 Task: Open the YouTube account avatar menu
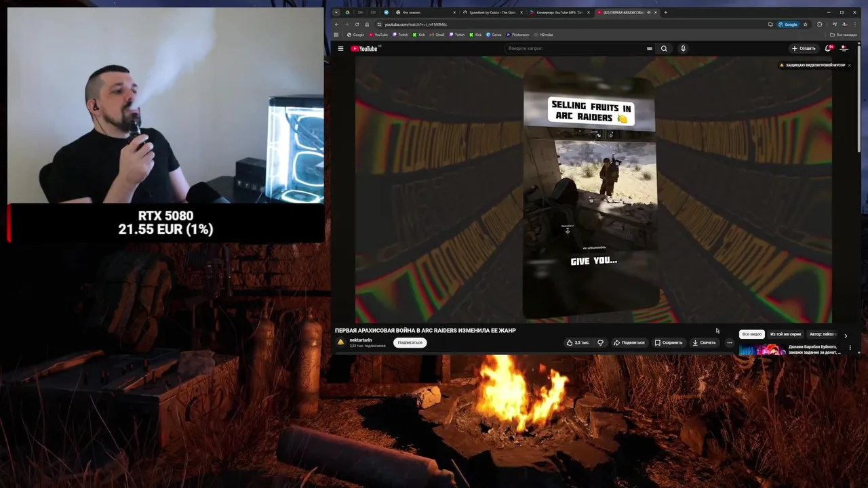(844, 49)
